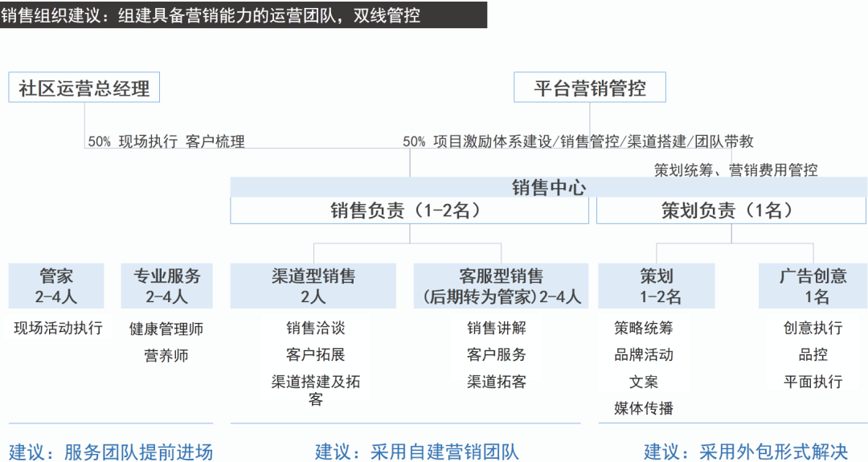This screenshot has height=462, width=868.
Task: Click the 专业服务 2-4人 box
Action: click(x=166, y=286)
